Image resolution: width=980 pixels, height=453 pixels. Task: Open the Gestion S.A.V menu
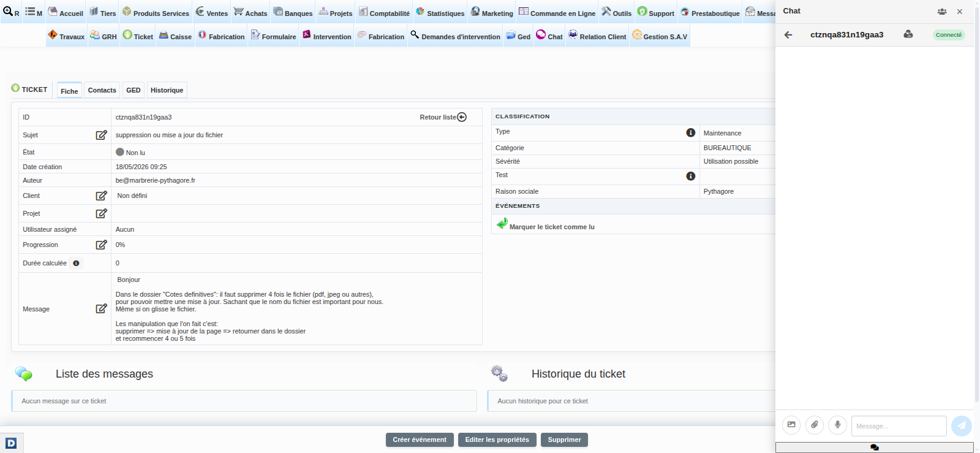tap(660, 36)
